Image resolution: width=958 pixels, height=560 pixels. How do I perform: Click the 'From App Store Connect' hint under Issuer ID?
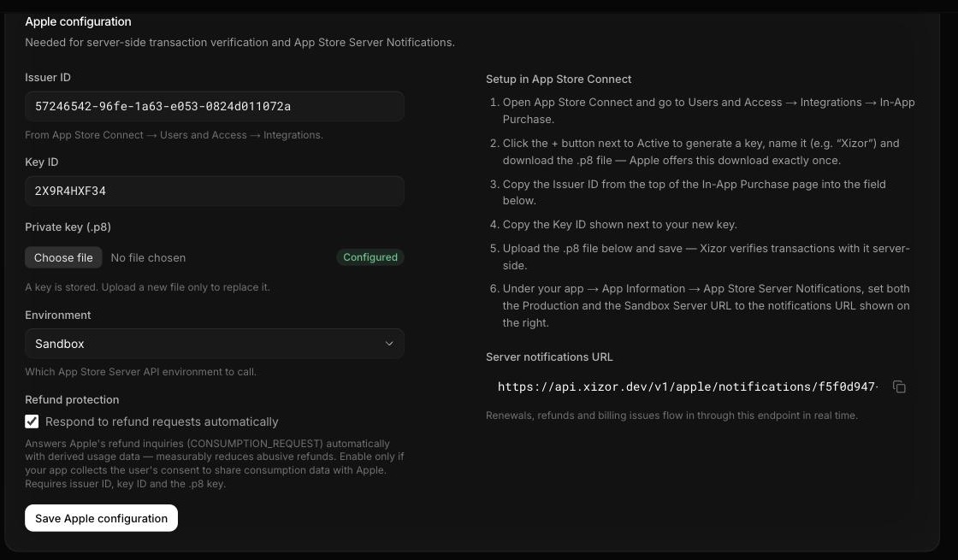(x=174, y=135)
